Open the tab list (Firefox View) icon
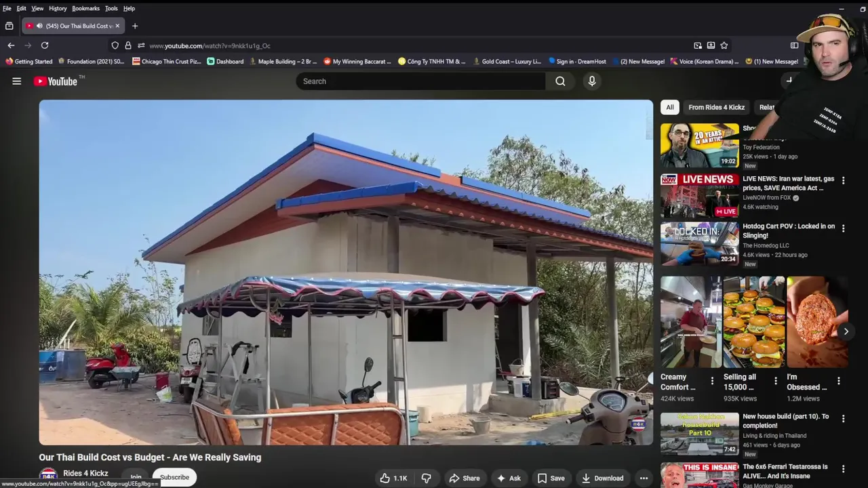Screen dimensions: 868x488 click(9, 26)
